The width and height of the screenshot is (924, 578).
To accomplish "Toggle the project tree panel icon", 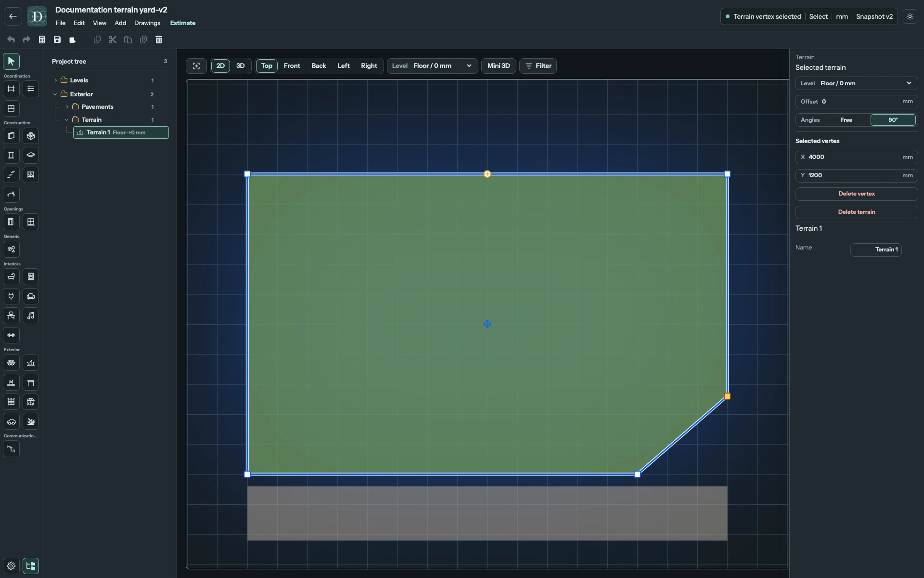I will coord(31,566).
